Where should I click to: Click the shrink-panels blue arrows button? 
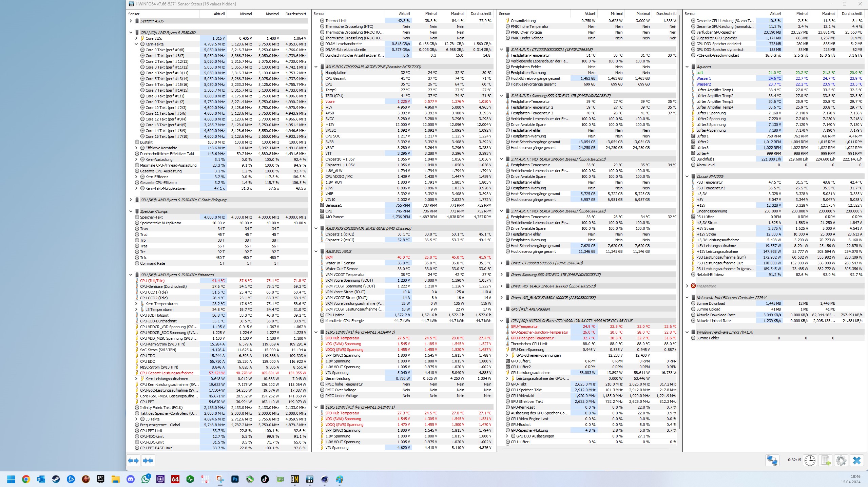(148, 461)
